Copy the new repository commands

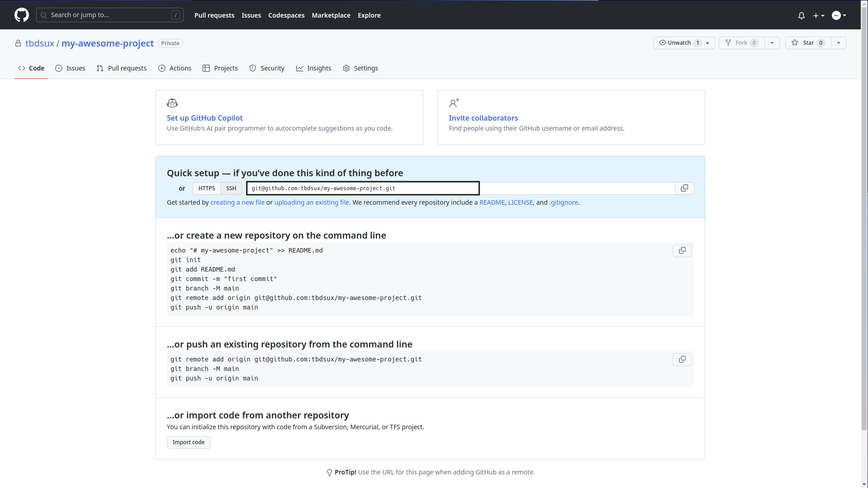[x=682, y=251]
